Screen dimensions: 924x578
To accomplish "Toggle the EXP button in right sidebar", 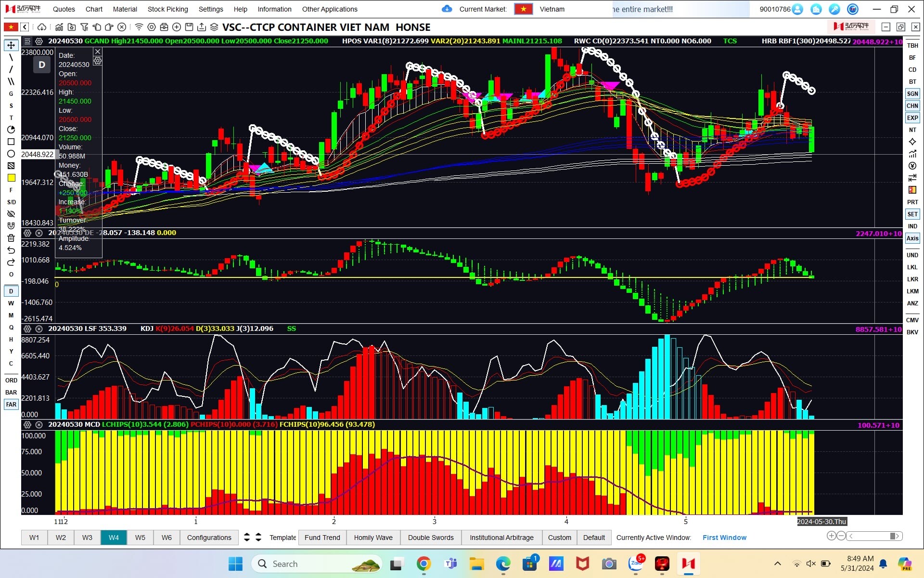I will [x=912, y=118].
